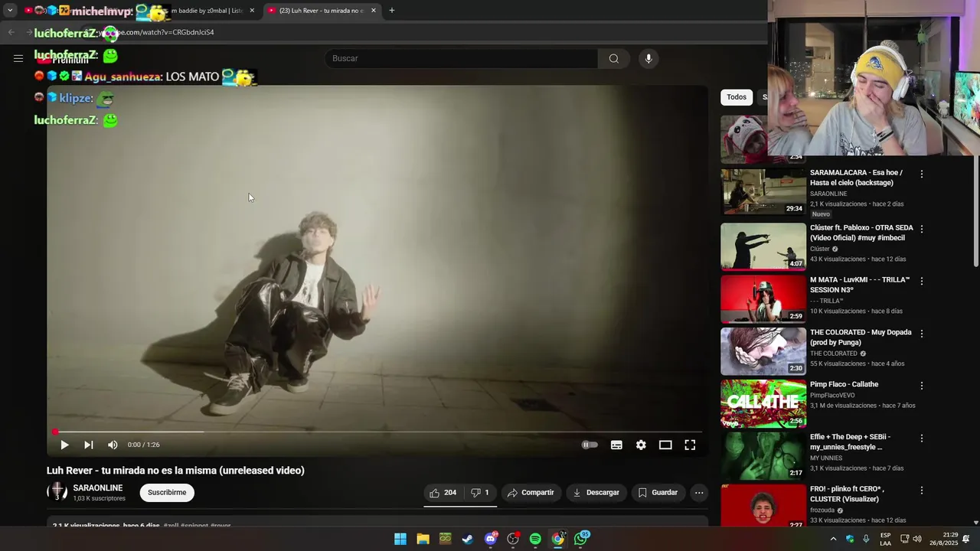Open Windows notification bell

(x=966, y=539)
